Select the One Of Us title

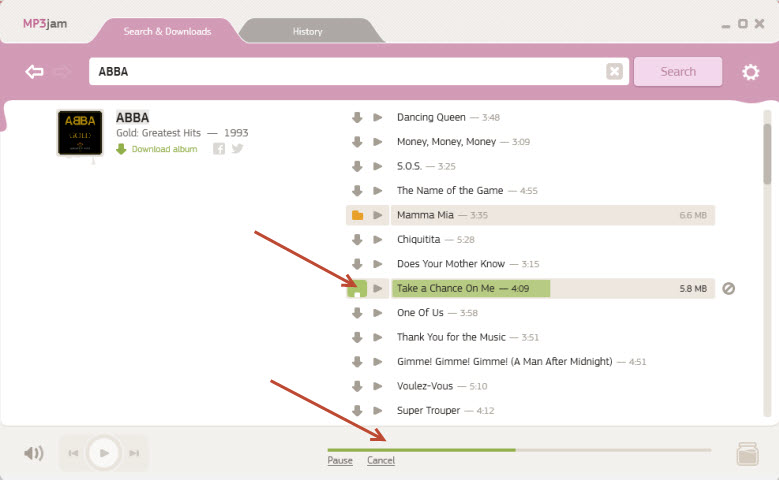click(x=420, y=313)
